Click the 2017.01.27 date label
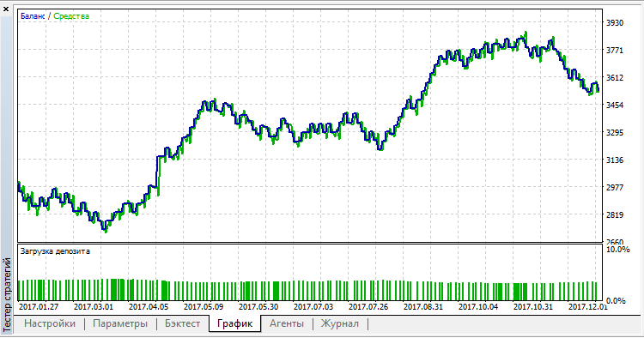The height and width of the screenshot is (338, 644). coord(39,307)
